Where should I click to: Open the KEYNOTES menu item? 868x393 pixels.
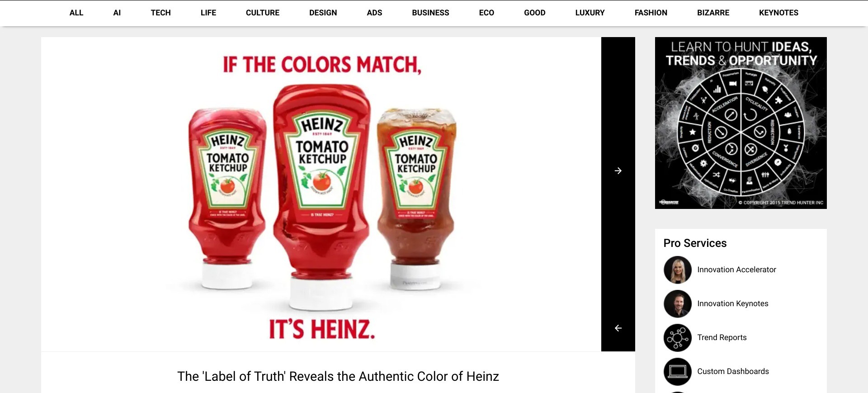778,13
